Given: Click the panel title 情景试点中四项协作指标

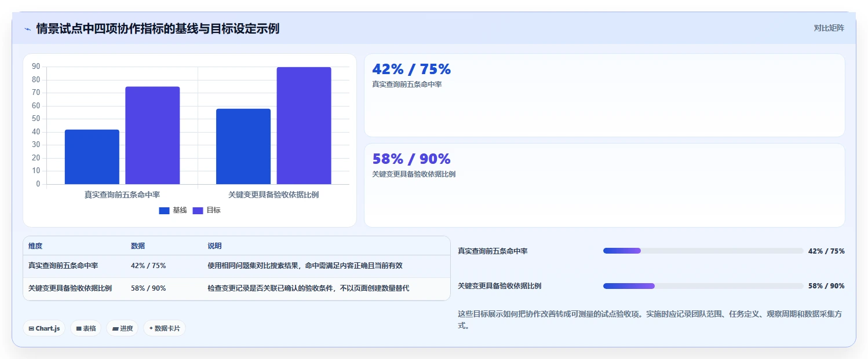Looking at the screenshot, I should coord(158,28).
